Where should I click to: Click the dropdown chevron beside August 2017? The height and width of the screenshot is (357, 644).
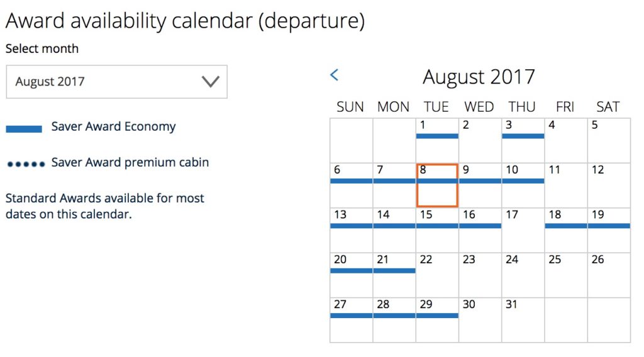(x=210, y=82)
